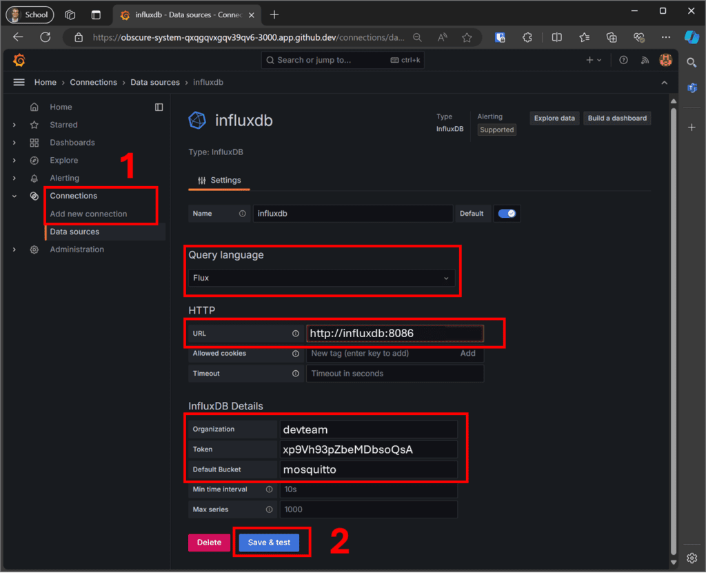Select the Explore compass icon in sidebar
Screen dimensions: 706x588
34,160
